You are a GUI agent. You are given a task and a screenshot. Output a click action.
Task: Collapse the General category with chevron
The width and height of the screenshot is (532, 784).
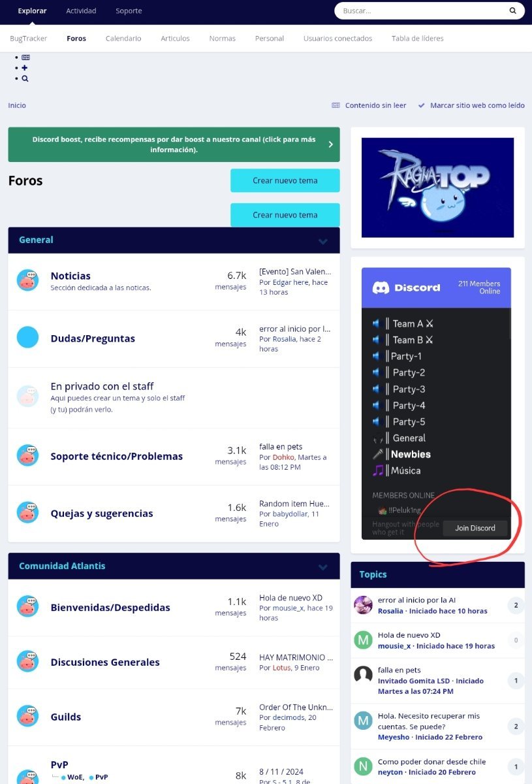click(x=322, y=240)
